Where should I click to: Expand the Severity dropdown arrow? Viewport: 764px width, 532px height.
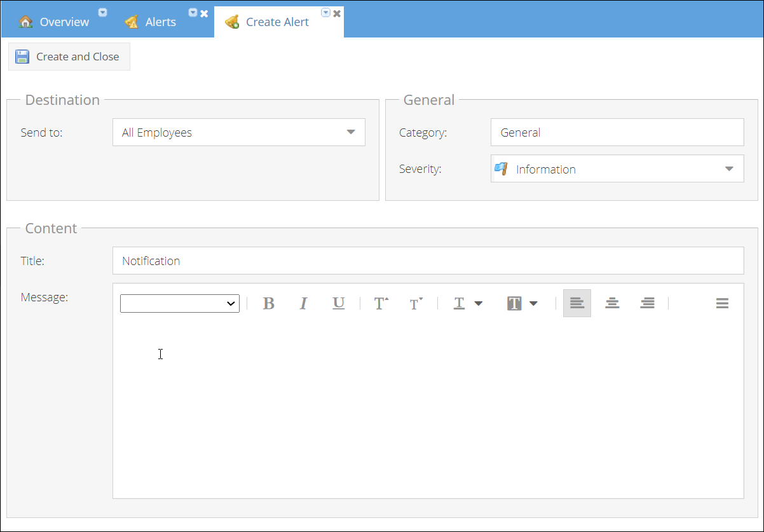730,169
